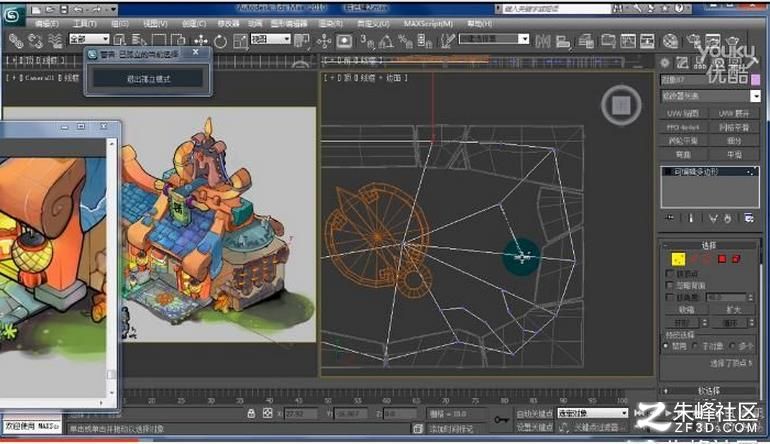Image resolution: width=770 pixels, height=444 pixels.
Task: Click the ViewCube in the viewport
Action: 621,105
